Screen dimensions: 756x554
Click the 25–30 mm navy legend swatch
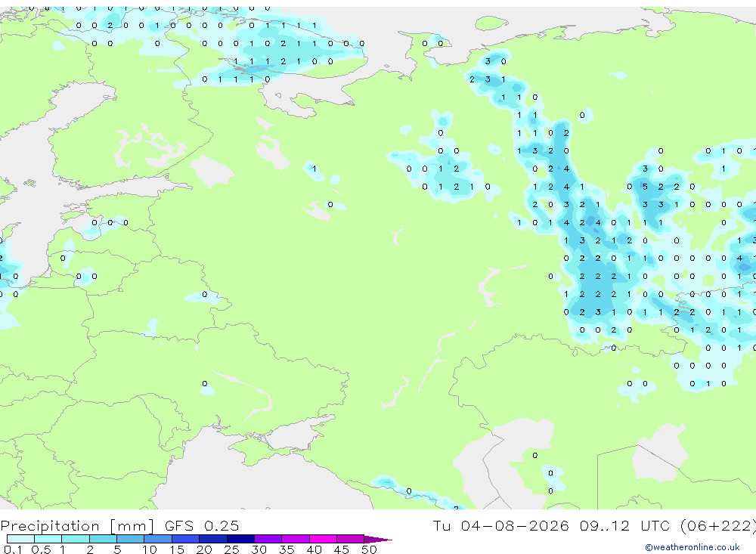[x=240, y=539]
